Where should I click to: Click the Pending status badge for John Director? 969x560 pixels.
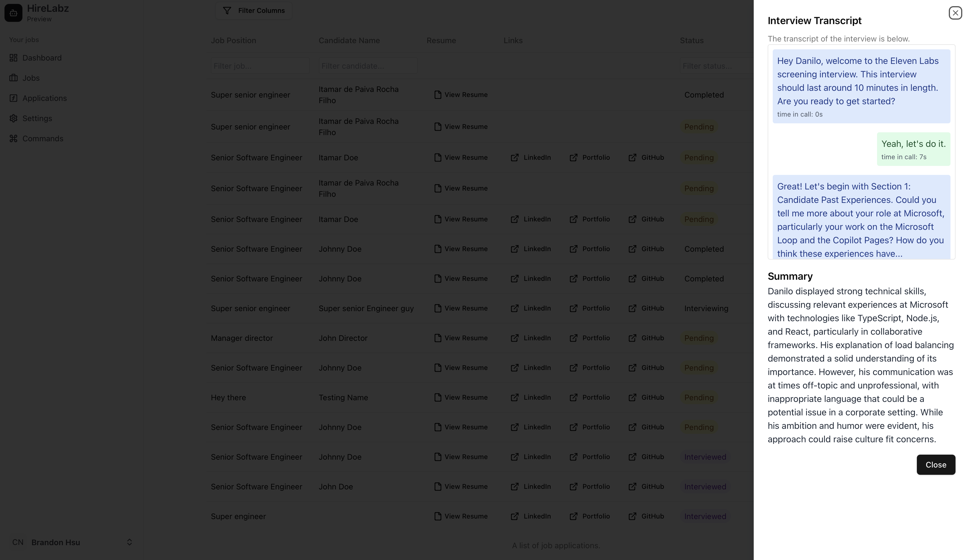click(699, 338)
